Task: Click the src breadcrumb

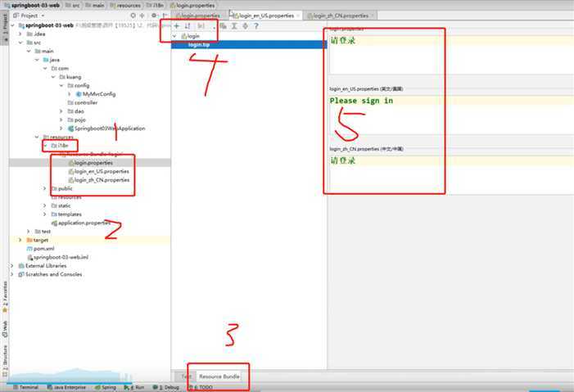Action: (73, 6)
